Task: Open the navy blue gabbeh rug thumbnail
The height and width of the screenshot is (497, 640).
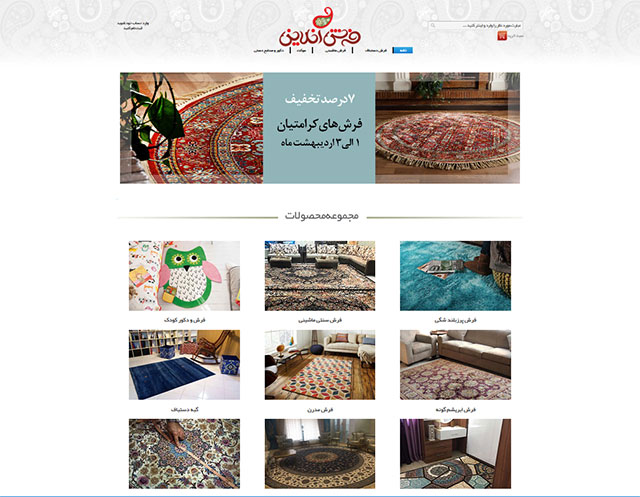Action: [184, 364]
